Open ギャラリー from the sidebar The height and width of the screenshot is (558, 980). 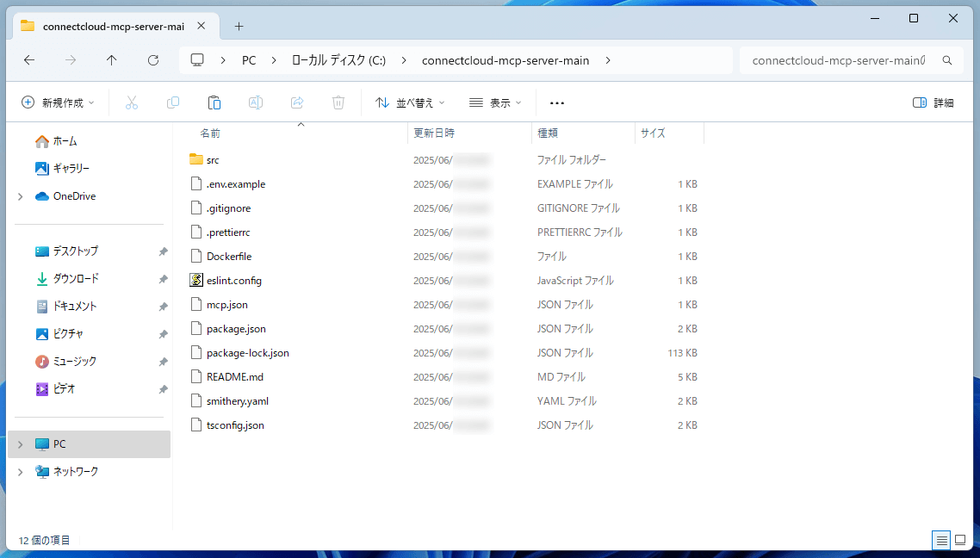pyautogui.click(x=60, y=167)
